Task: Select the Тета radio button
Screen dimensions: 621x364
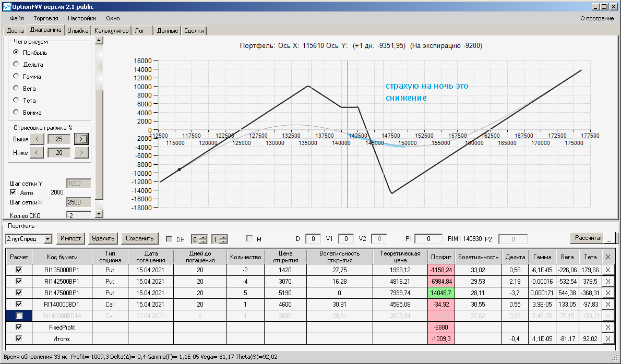Action: click(16, 100)
